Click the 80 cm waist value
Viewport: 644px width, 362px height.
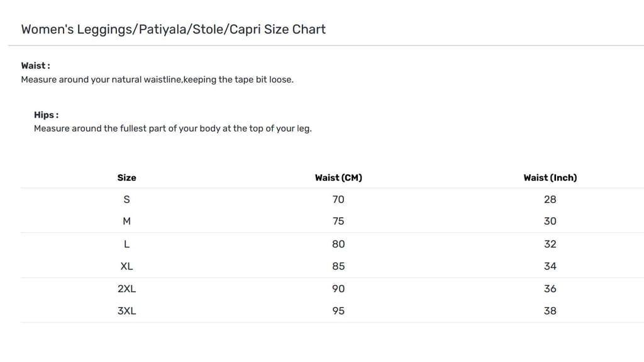(338, 244)
